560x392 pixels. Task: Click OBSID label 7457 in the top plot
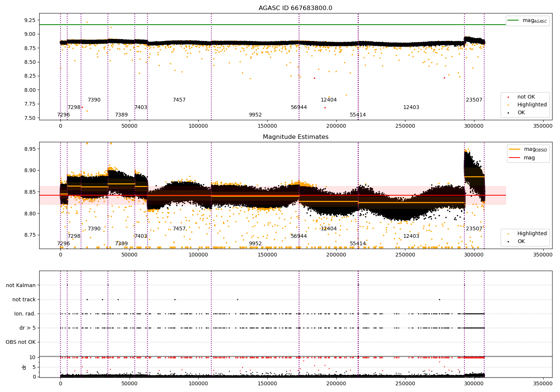179,100
